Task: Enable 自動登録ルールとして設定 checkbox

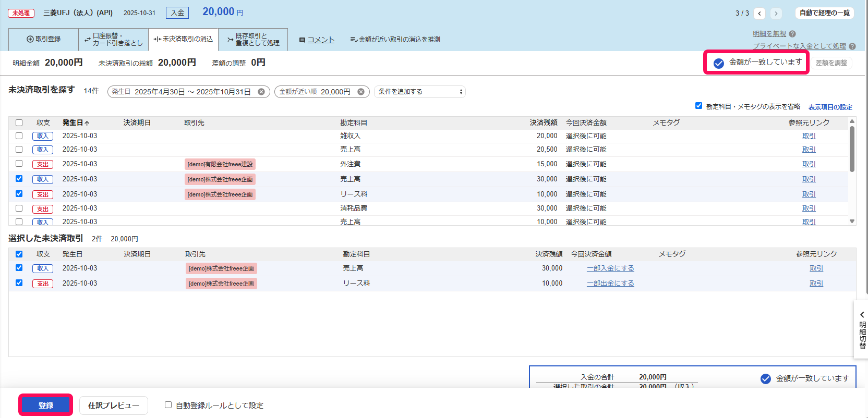Action: 168,405
